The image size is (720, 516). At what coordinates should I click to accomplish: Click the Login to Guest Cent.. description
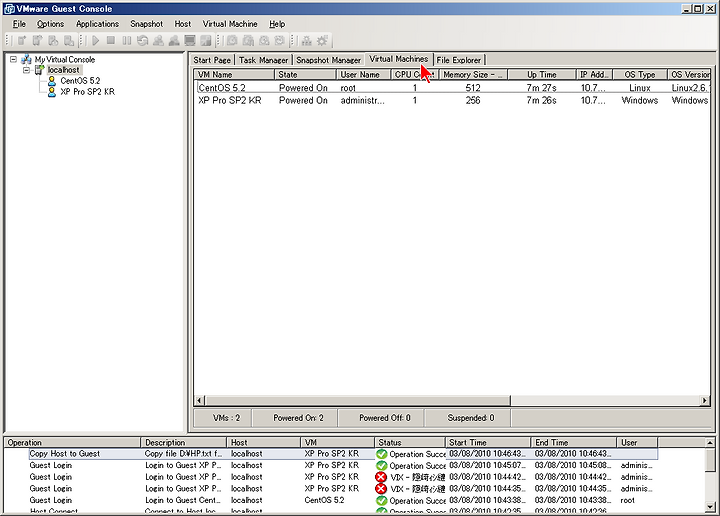point(183,500)
